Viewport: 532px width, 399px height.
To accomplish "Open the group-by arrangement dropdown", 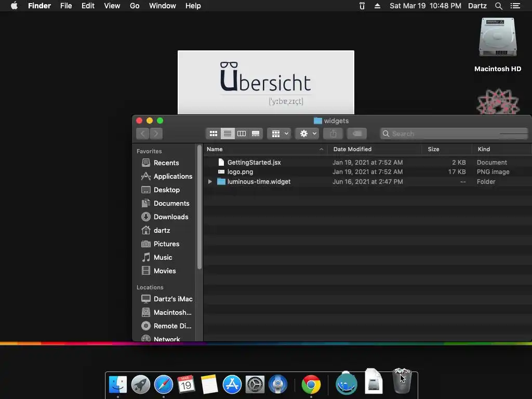I will coord(279,134).
